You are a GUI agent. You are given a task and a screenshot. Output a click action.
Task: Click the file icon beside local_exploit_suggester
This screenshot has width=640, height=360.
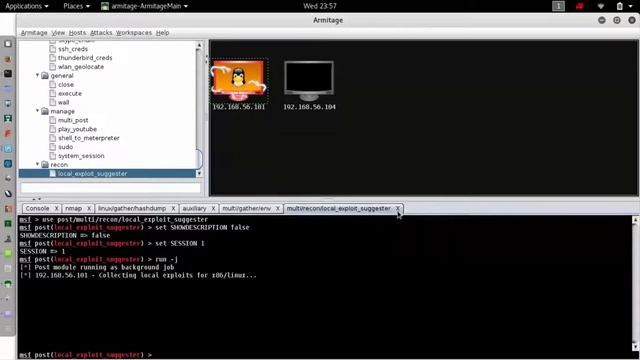click(x=52, y=173)
